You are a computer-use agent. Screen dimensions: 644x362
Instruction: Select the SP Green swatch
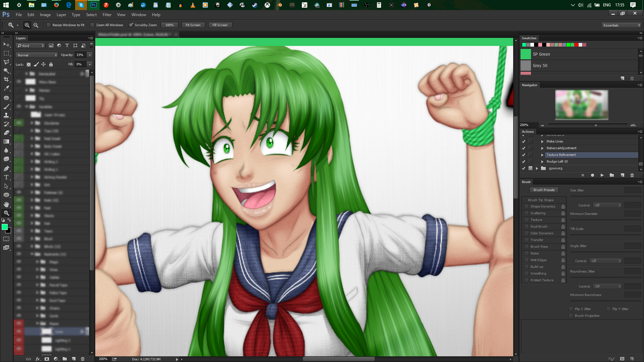pos(526,54)
